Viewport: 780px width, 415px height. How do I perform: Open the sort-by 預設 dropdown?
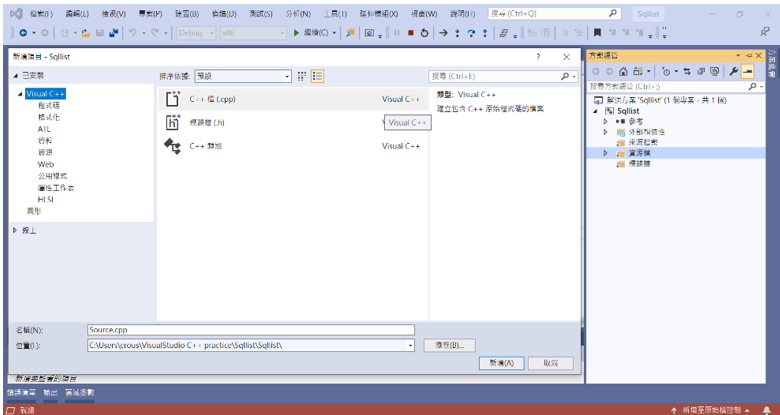(x=243, y=76)
